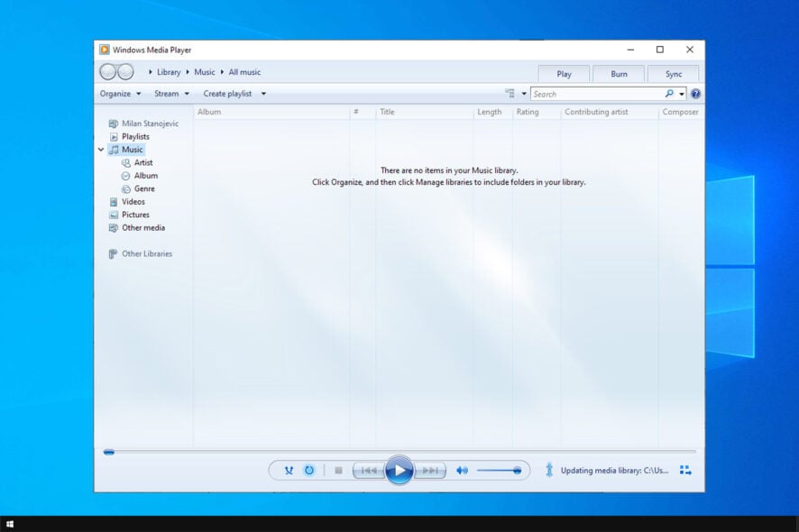The height and width of the screenshot is (532, 799).
Task: Click the Genre icon in sidebar
Action: tap(126, 189)
